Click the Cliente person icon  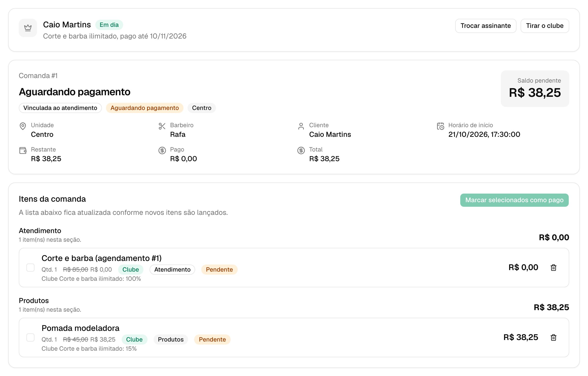pos(301,126)
